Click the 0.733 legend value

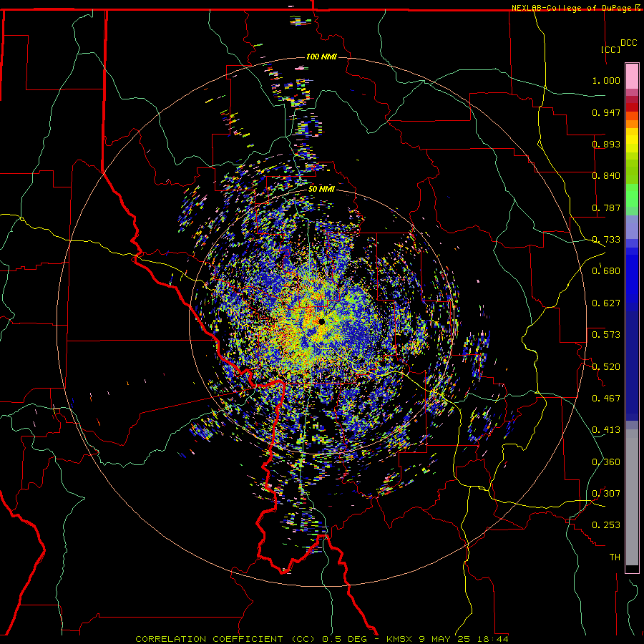606,240
